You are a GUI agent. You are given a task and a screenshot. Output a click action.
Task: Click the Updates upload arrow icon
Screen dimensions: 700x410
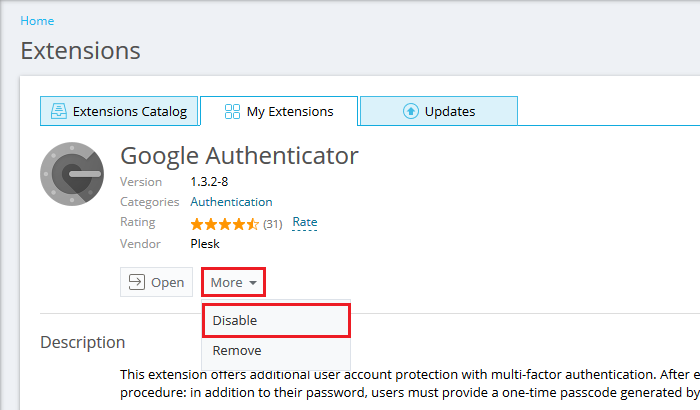pyautogui.click(x=411, y=111)
